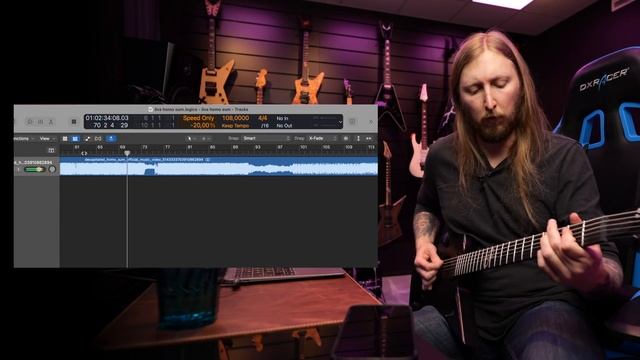The width and height of the screenshot is (640, 360).
Task: Adjust the green track volume slider
Action: (x=34, y=169)
